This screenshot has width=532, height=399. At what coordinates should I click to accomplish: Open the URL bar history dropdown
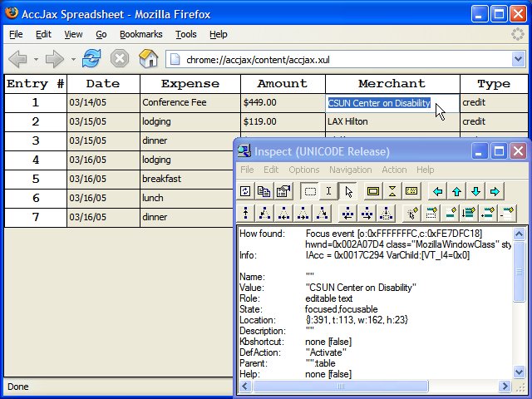tap(519, 59)
